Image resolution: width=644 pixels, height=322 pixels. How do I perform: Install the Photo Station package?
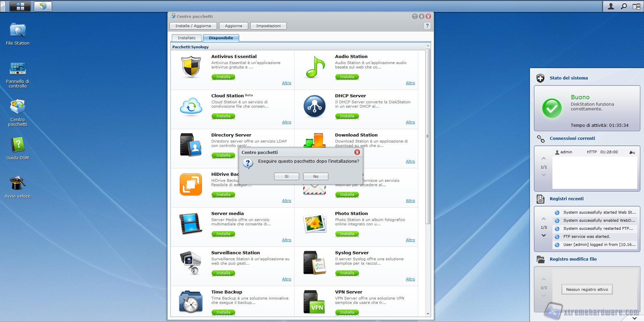(347, 234)
